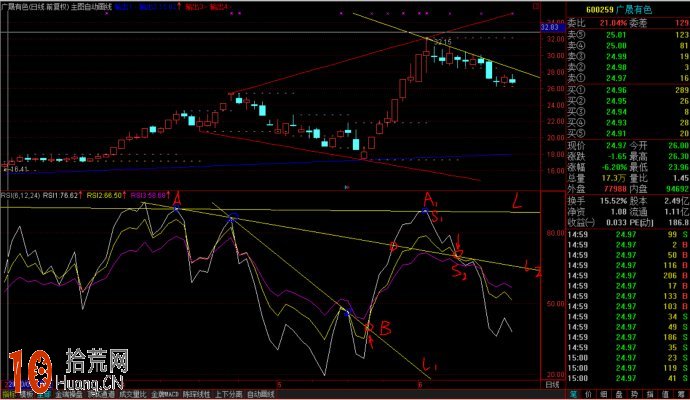690x400 pixels.
Task: Select the 买② bid row at 24.95
Action: (628, 101)
